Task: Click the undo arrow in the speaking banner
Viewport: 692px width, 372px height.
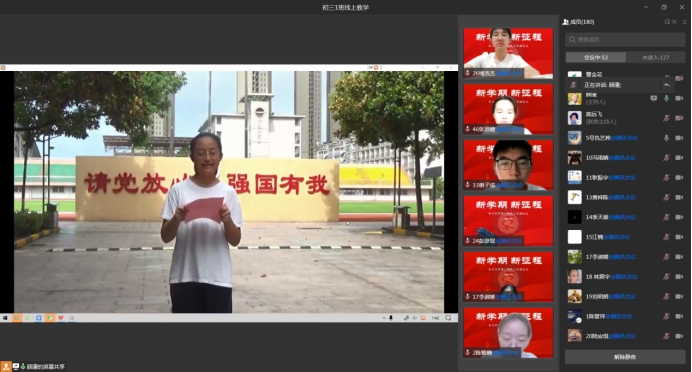Action: click(667, 85)
